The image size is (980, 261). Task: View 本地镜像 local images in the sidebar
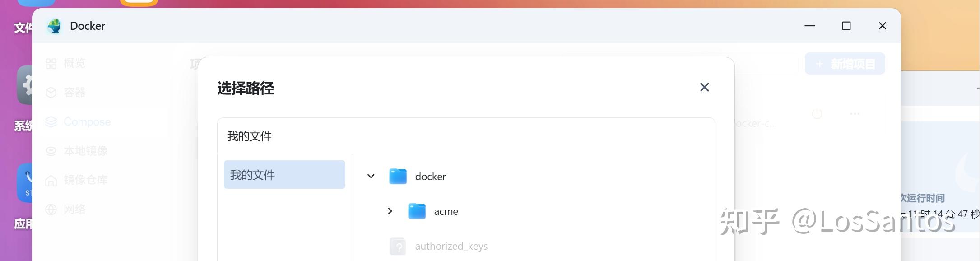[x=51, y=150]
